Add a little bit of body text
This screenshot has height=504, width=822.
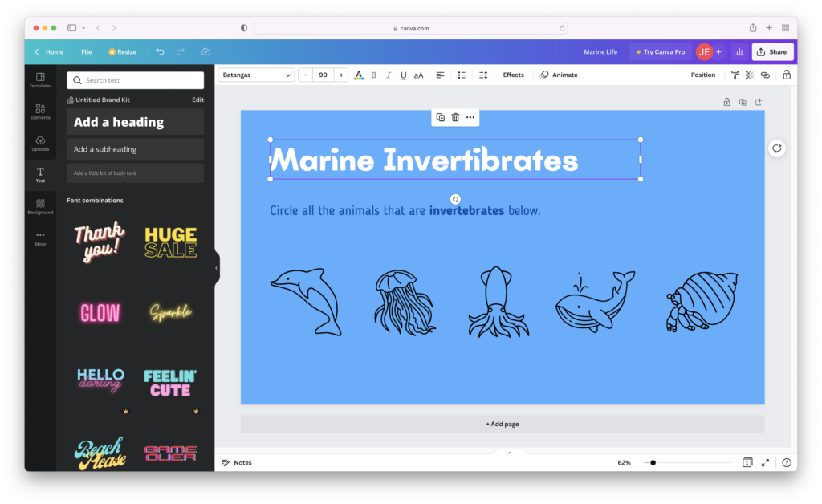click(x=135, y=173)
